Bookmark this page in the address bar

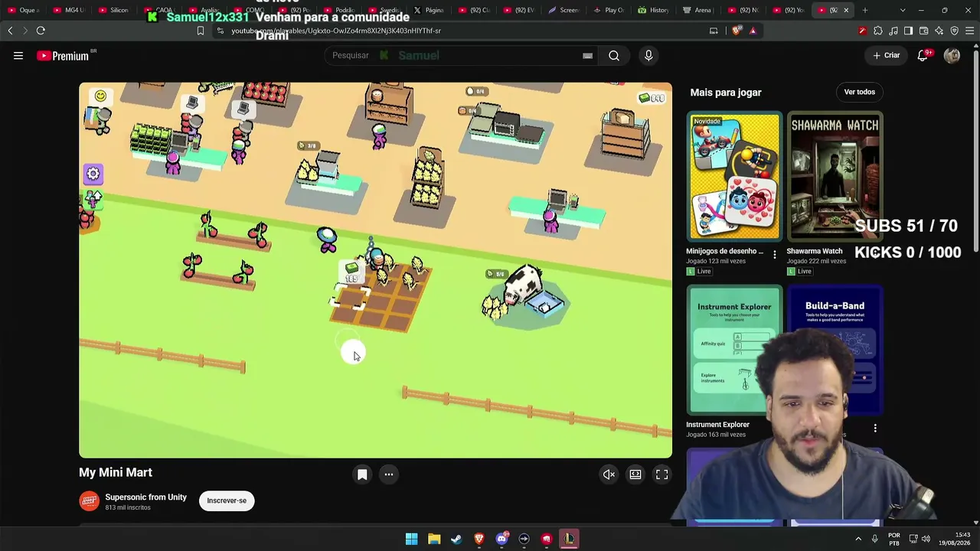[x=201, y=31]
